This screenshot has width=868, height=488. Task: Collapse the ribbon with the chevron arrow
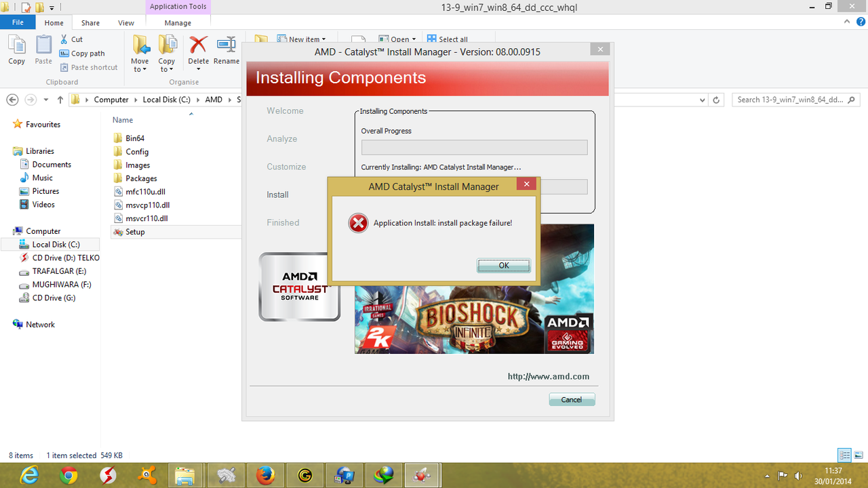coord(846,22)
